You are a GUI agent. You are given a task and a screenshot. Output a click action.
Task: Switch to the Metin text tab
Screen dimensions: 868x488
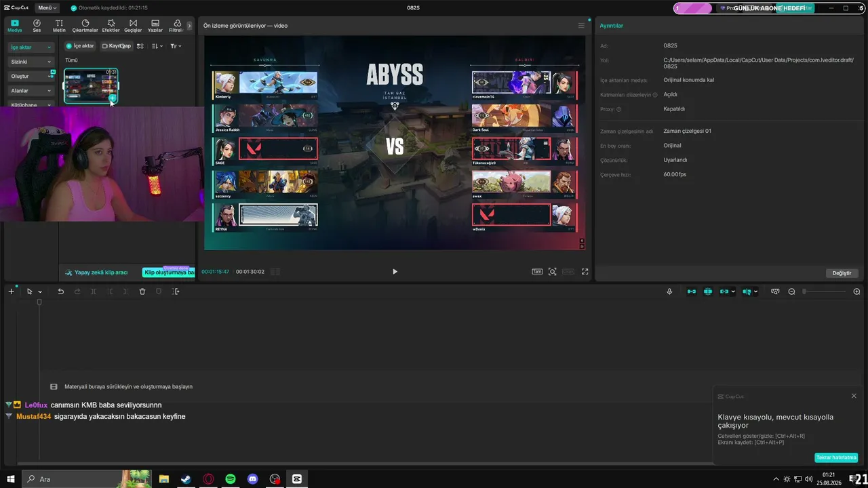[x=59, y=26]
